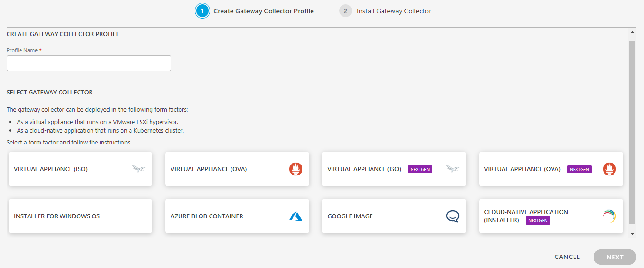This screenshot has height=268, width=644.
Task: Go to the Install Gateway Collector step
Action: [394, 11]
